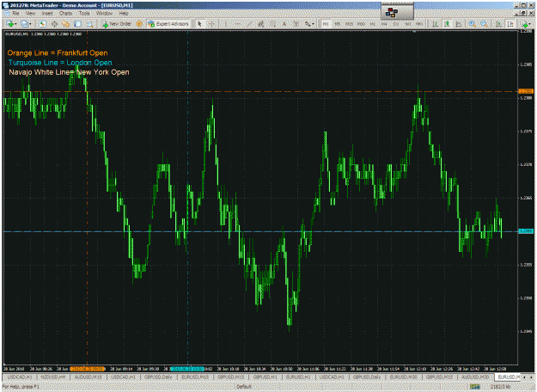
Task: Expand the Profiles dropdown arrow
Action: 30,24
